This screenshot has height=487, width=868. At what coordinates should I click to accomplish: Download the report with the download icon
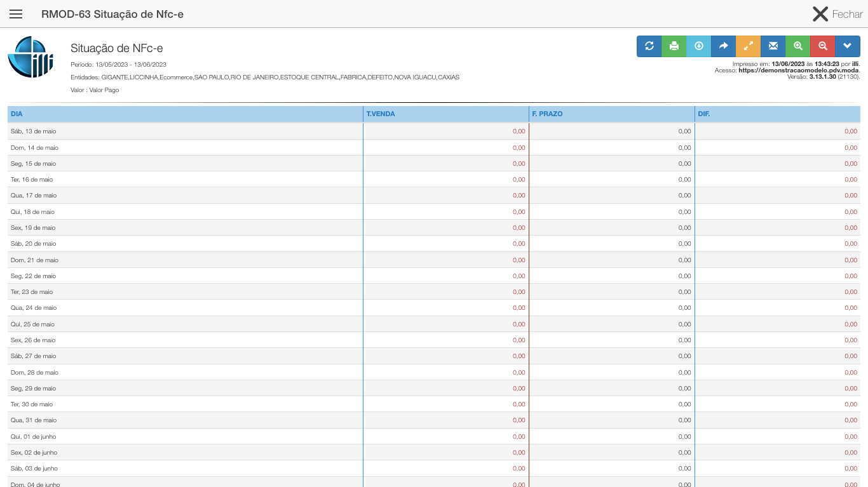coord(699,46)
